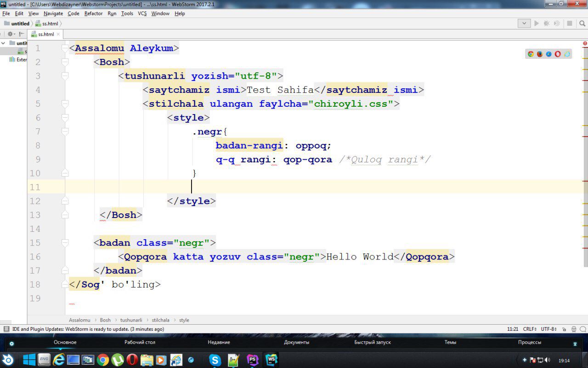Open project panel gear settings
Screen dimensions: 588x368
pyautogui.click(x=10, y=34)
